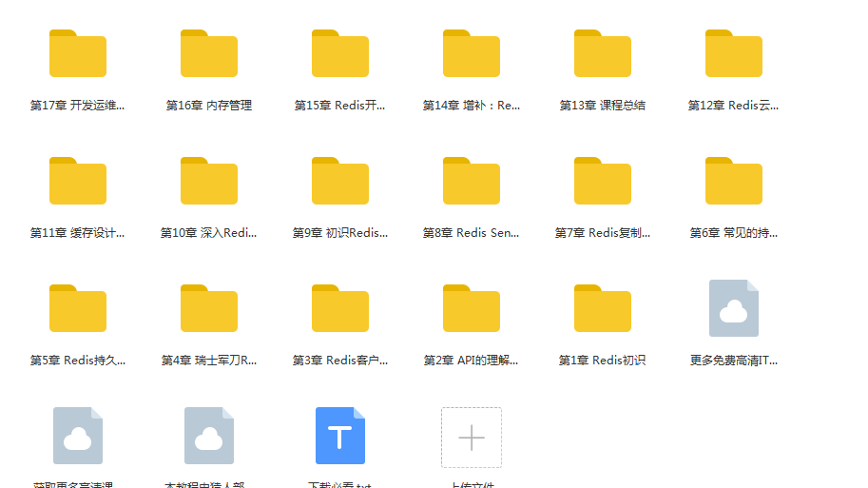Click the 第12章 Redis云 folder icon
The height and width of the screenshot is (488, 868).
click(x=733, y=54)
